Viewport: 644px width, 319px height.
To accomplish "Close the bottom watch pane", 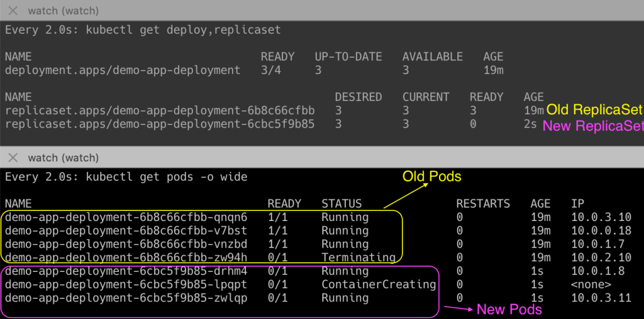I will point(13,158).
